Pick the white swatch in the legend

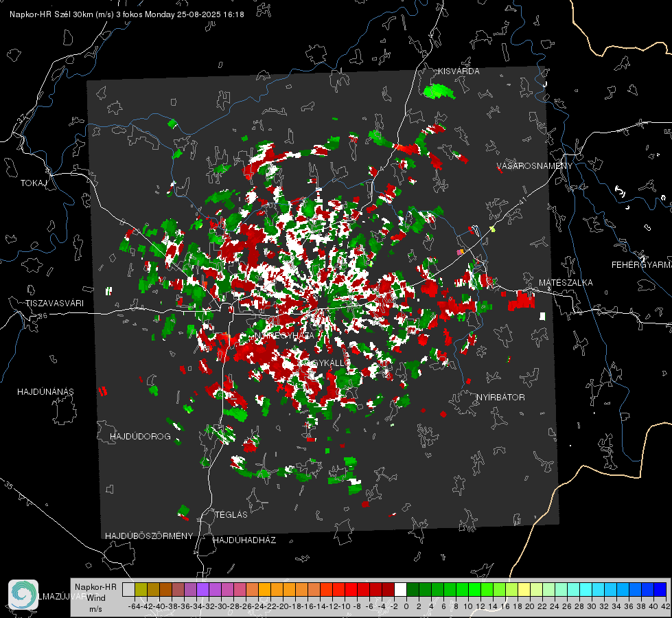click(400, 589)
